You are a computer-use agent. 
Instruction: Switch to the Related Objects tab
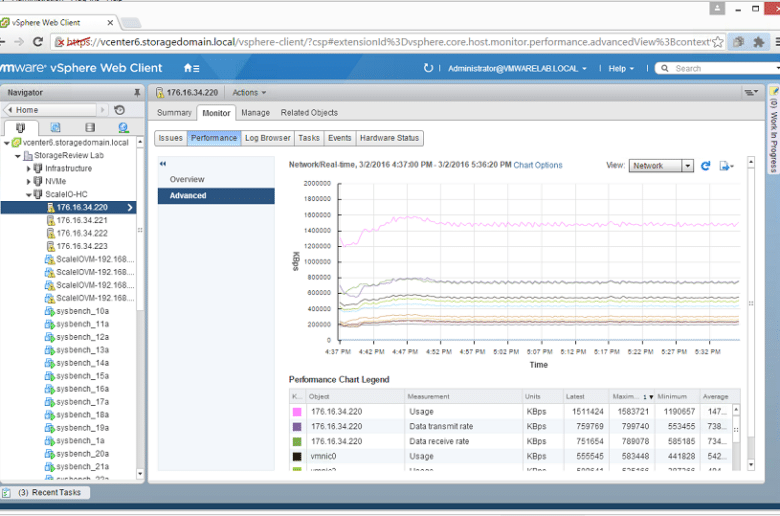point(309,113)
